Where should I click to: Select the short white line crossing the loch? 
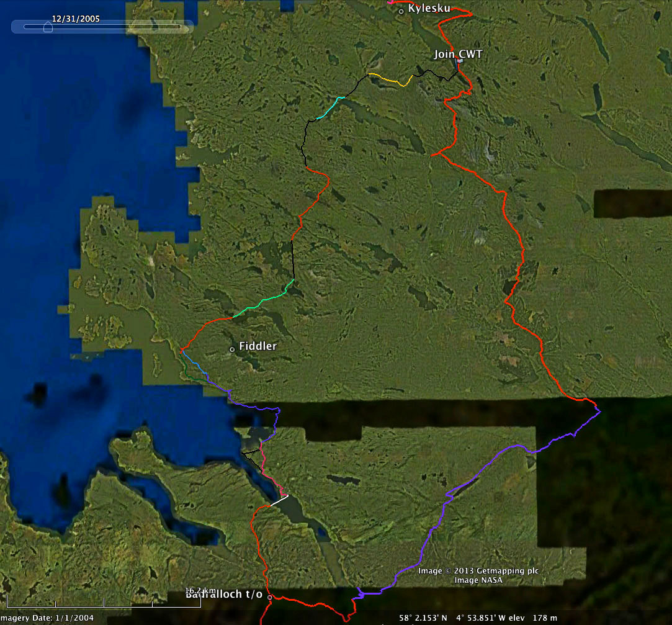(279, 500)
